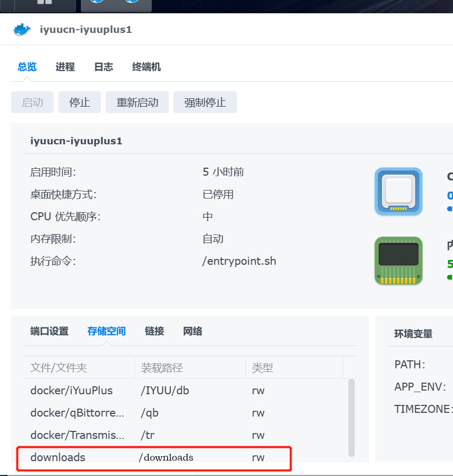Click the APP_ENV environment variable label
The image size is (453, 476).
click(x=420, y=387)
